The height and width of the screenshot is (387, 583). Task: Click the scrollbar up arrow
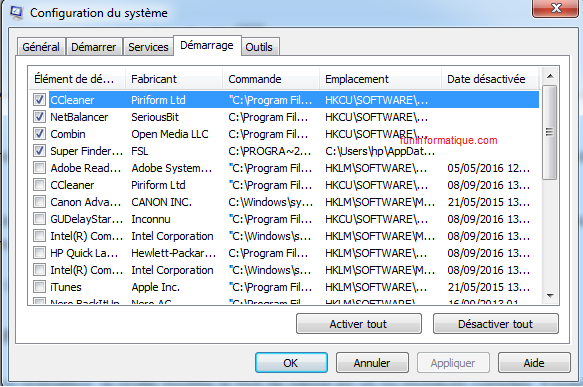(x=550, y=77)
